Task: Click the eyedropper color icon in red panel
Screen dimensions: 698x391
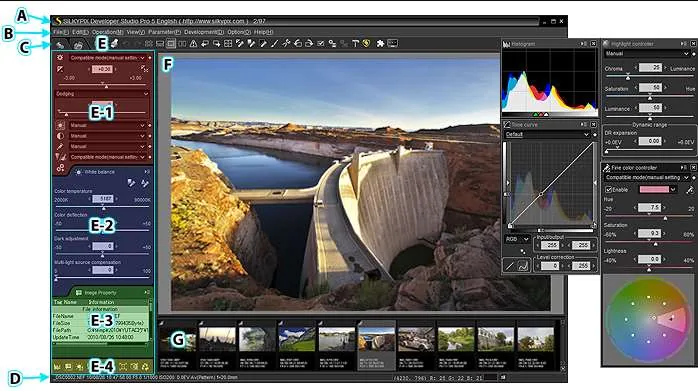Action: [x=60, y=147]
